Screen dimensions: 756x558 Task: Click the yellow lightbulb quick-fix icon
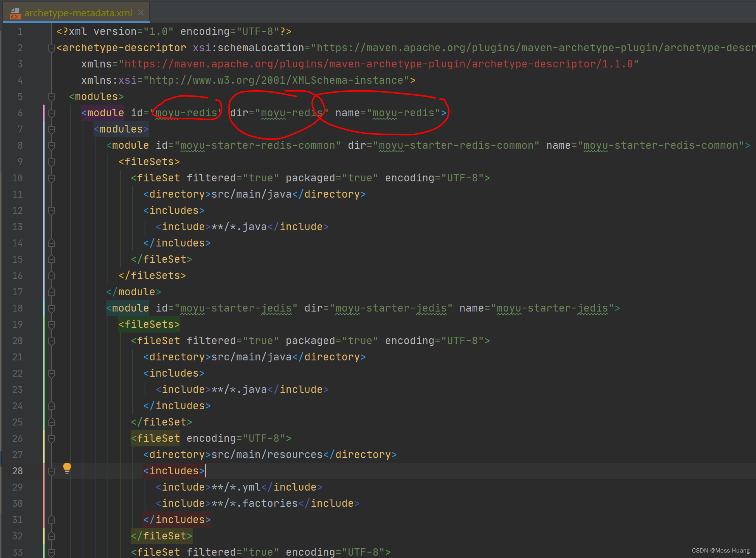click(x=67, y=468)
